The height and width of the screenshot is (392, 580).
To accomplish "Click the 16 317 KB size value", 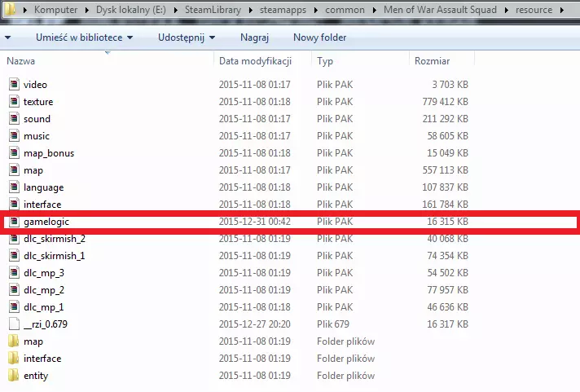I will pyautogui.click(x=447, y=324).
